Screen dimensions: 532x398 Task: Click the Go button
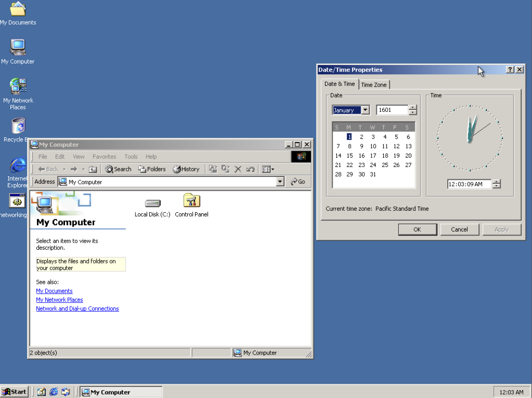[x=298, y=182]
